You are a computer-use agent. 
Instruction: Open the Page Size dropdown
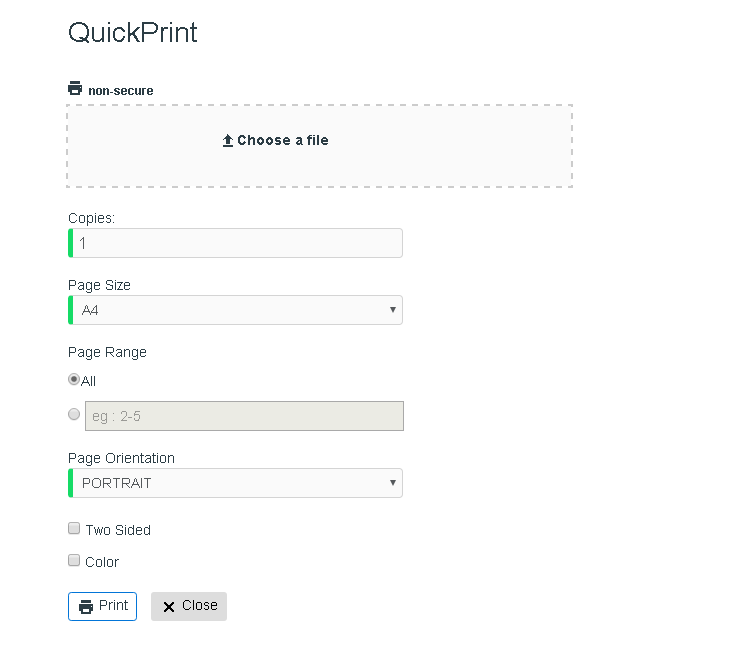pos(235,310)
